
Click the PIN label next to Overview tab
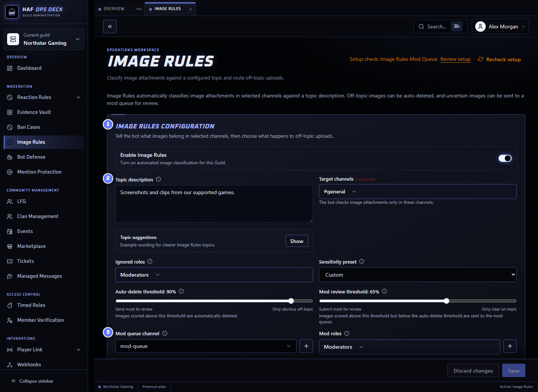pos(139,9)
